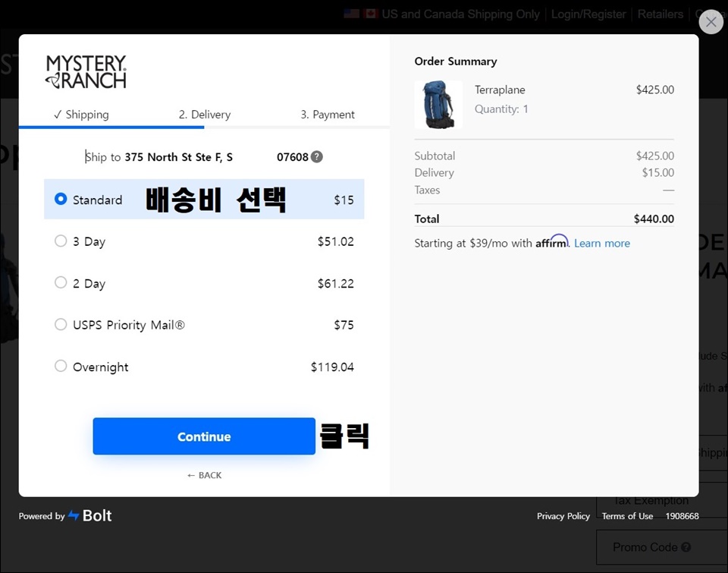Click the US flag icon in header
Screen dimensions: 728x573
(351, 14)
